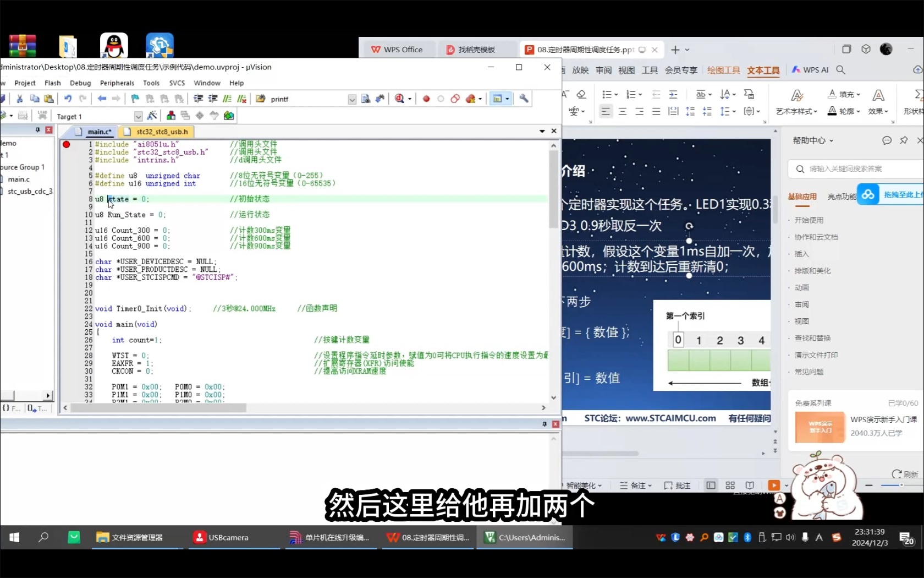Image resolution: width=924 pixels, height=578 pixels.
Task: Click the WPS search magnifier icon
Action: coord(840,70)
